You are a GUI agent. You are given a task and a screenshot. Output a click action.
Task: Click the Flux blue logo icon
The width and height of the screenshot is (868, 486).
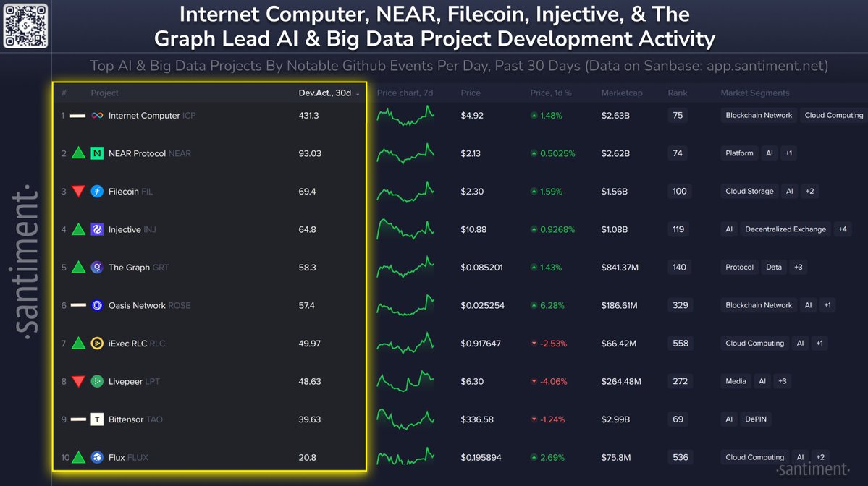point(97,457)
